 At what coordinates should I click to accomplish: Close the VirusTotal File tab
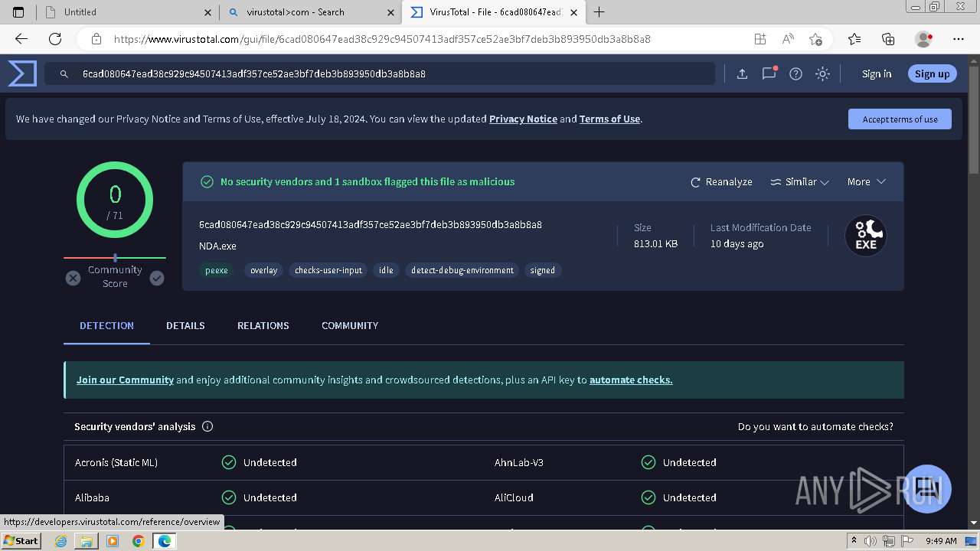tap(574, 12)
